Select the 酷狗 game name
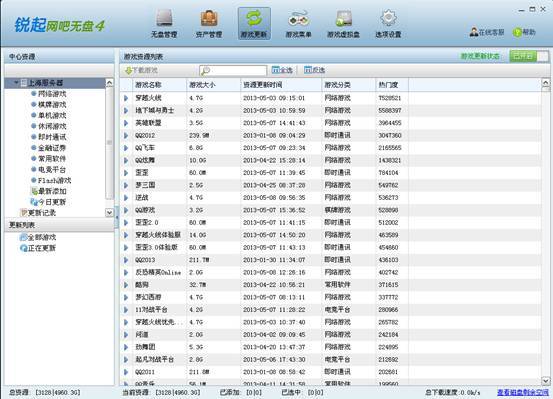This screenshot has height=399, width=553. 142,285
